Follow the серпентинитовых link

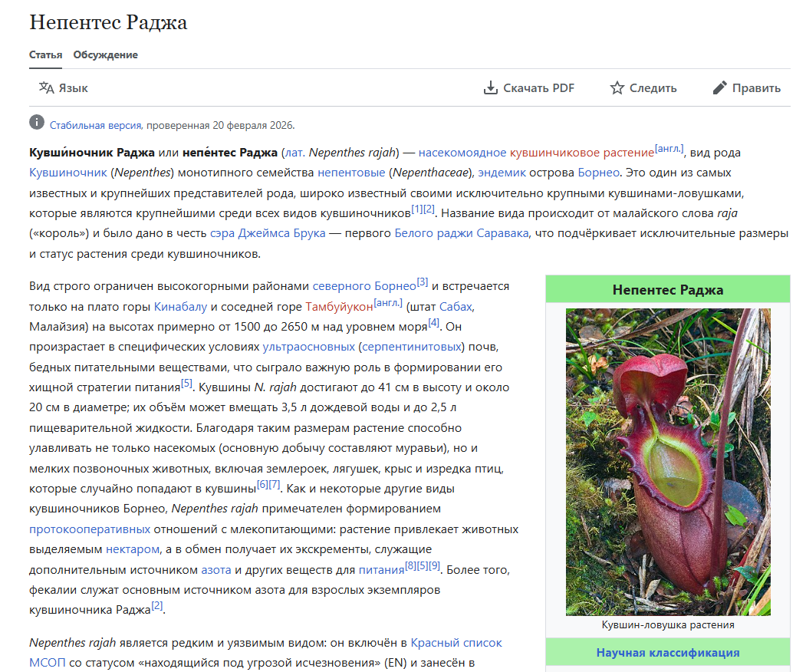(412, 347)
